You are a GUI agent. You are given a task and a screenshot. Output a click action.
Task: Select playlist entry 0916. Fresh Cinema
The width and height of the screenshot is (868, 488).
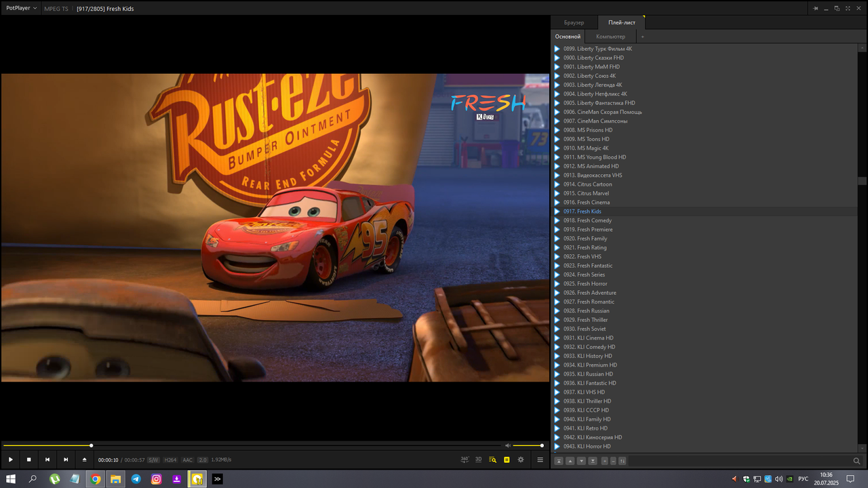click(705, 202)
